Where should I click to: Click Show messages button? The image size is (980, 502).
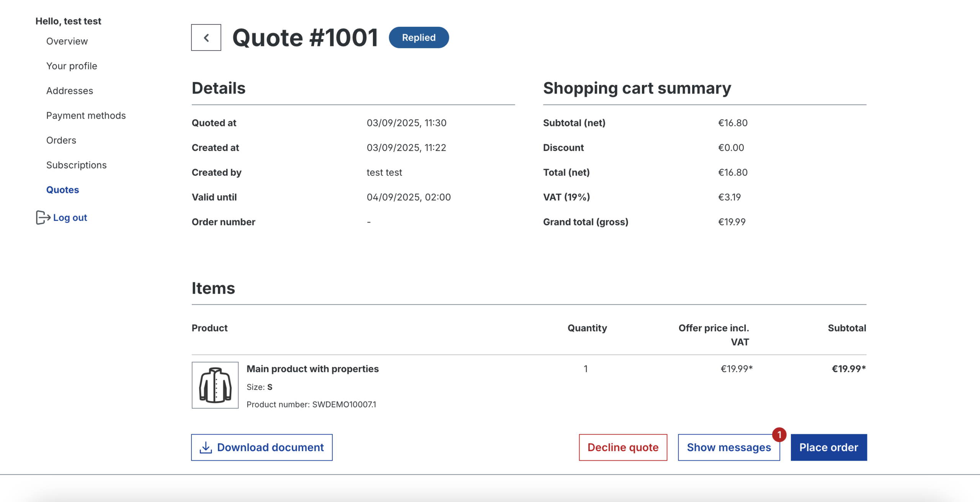[x=728, y=447]
